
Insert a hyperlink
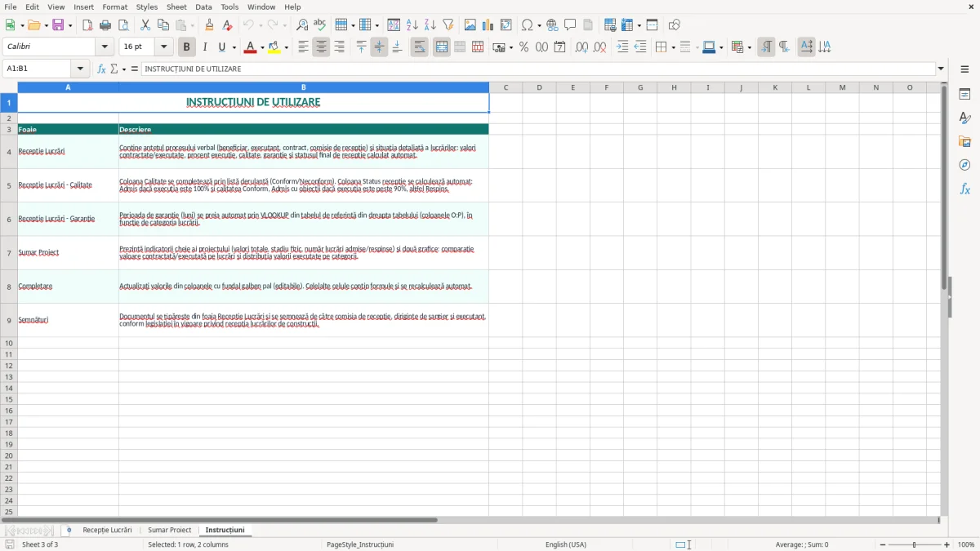[552, 25]
